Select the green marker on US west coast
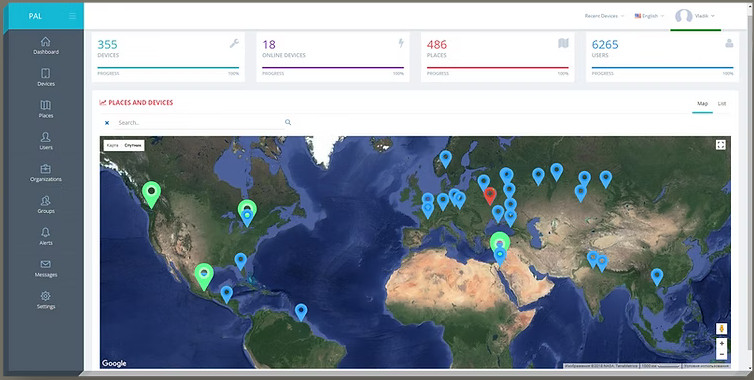 coord(151,194)
